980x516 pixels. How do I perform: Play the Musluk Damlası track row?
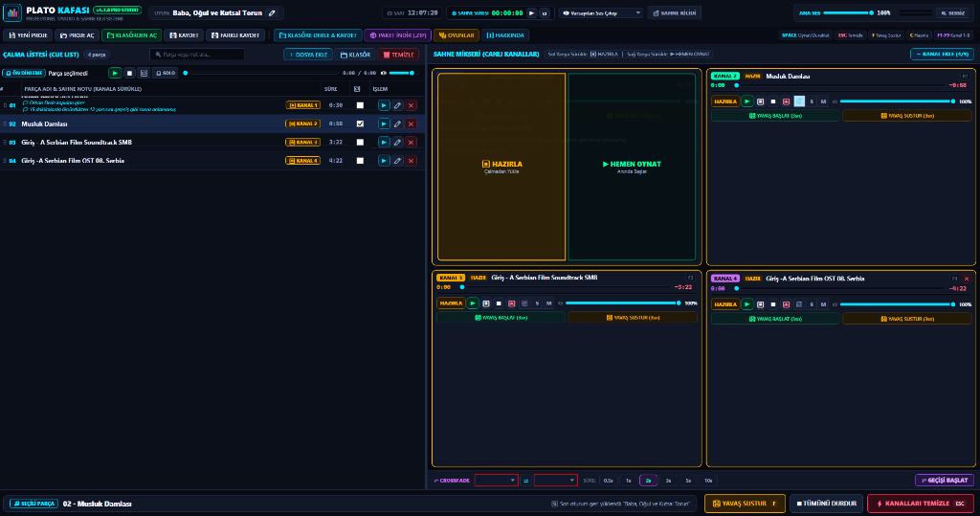tap(384, 123)
